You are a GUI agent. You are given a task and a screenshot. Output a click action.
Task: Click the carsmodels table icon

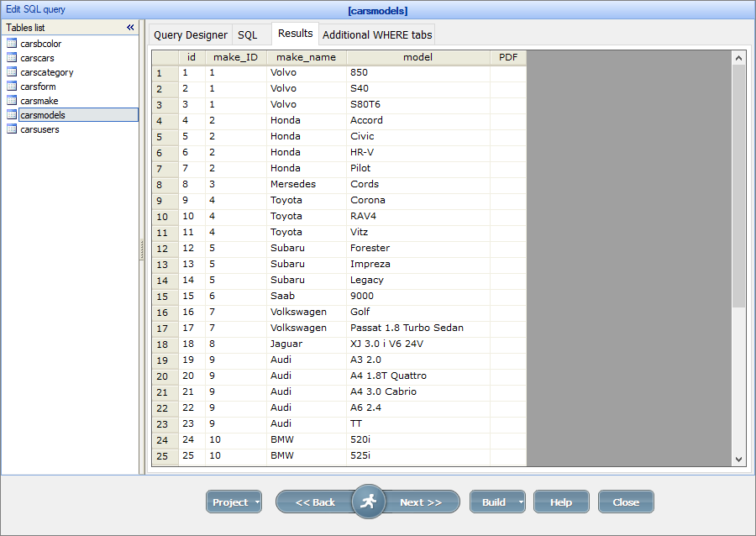click(11, 114)
